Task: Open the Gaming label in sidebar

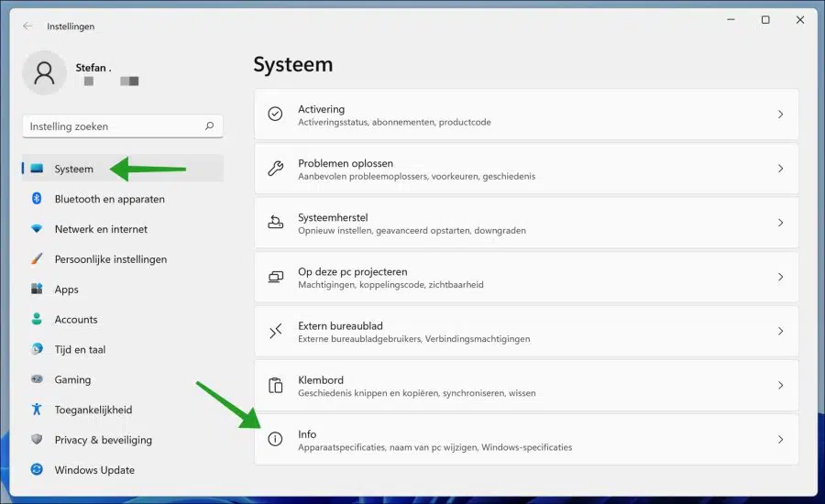Action: pyautogui.click(x=72, y=380)
